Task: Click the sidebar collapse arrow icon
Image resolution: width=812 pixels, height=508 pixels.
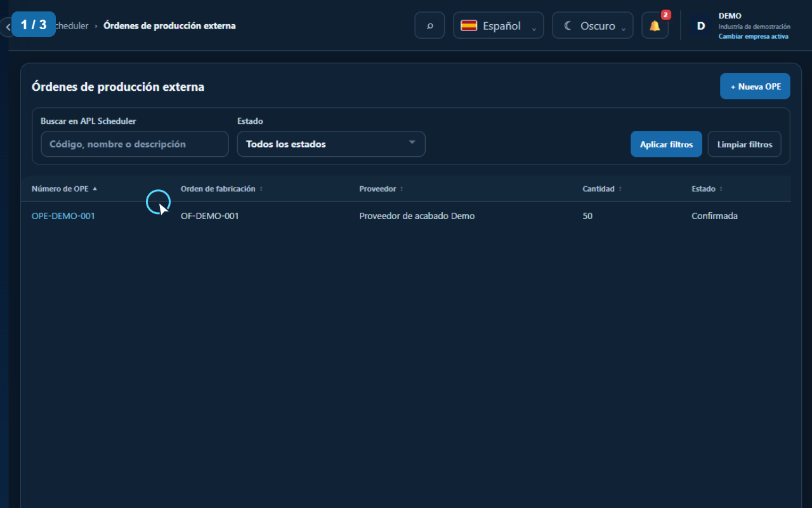Action: [x=7, y=27]
